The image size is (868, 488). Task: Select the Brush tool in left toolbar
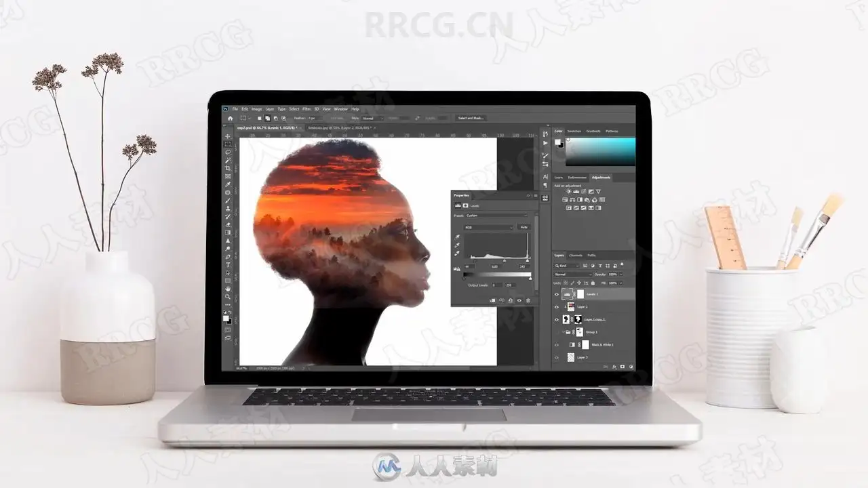(x=228, y=201)
